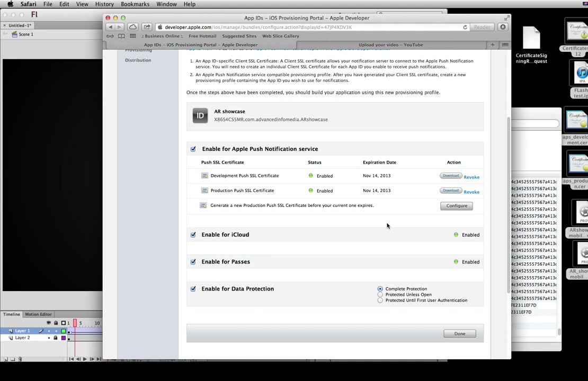The image size is (588, 381).
Task: Download the Production Push SSL Certificate
Action: [451, 190]
